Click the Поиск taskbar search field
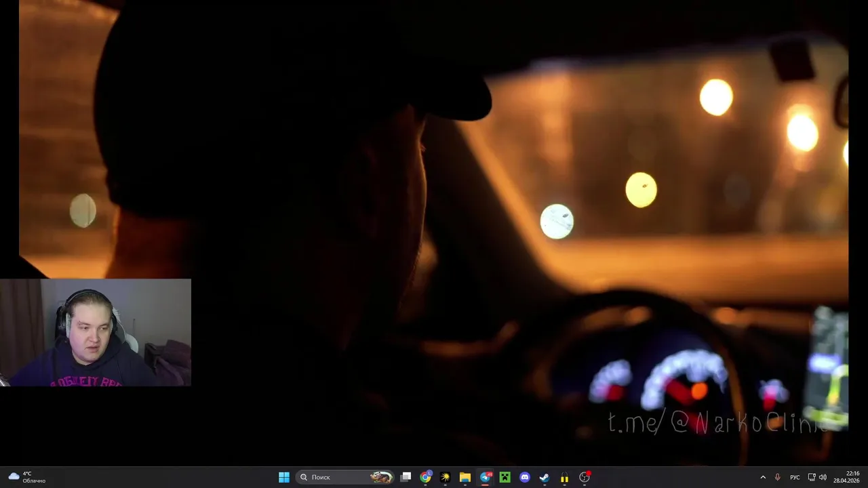Viewport: 868px width, 488px height. [346, 477]
